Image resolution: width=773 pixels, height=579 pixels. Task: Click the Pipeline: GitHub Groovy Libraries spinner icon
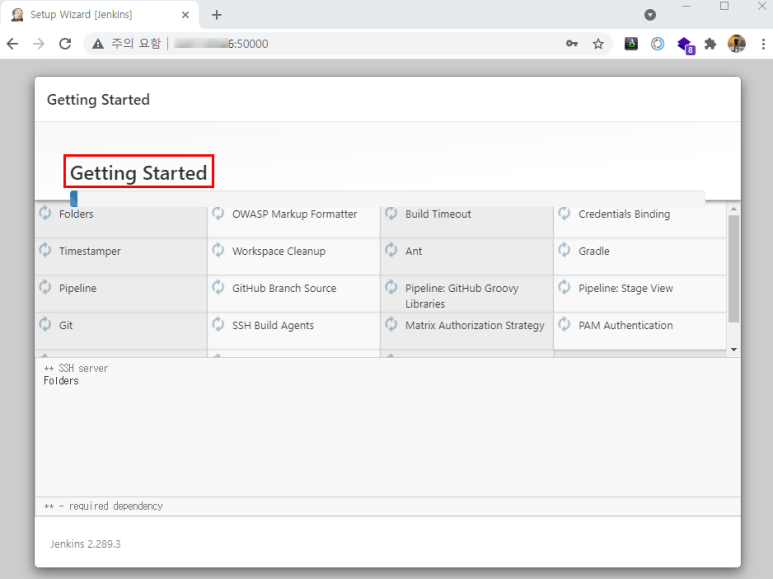click(391, 287)
